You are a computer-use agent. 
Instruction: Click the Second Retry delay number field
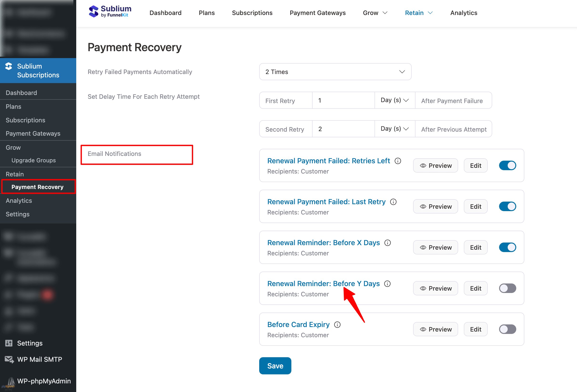click(x=343, y=129)
